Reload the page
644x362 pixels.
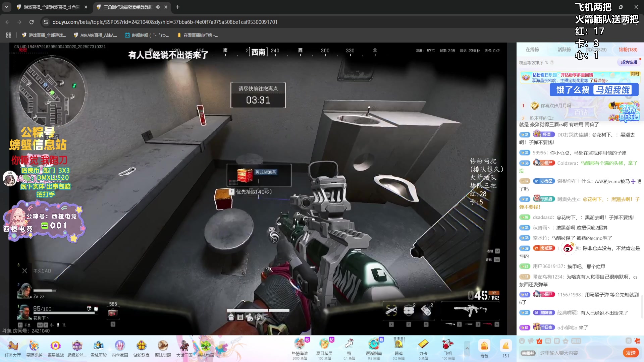[32, 22]
